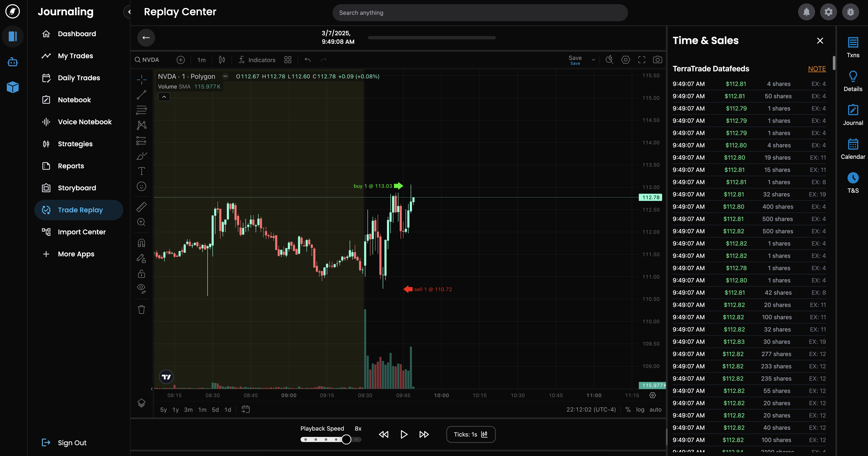The image size is (868, 456).
Task: Adjust the Playback Speed slider
Action: click(346, 439)
